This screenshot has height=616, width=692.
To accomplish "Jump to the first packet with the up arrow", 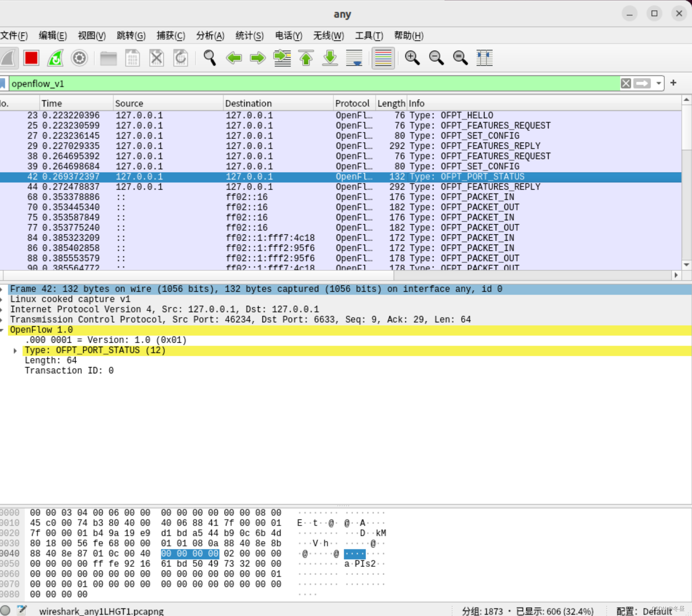I will click(x=306, y=58).
